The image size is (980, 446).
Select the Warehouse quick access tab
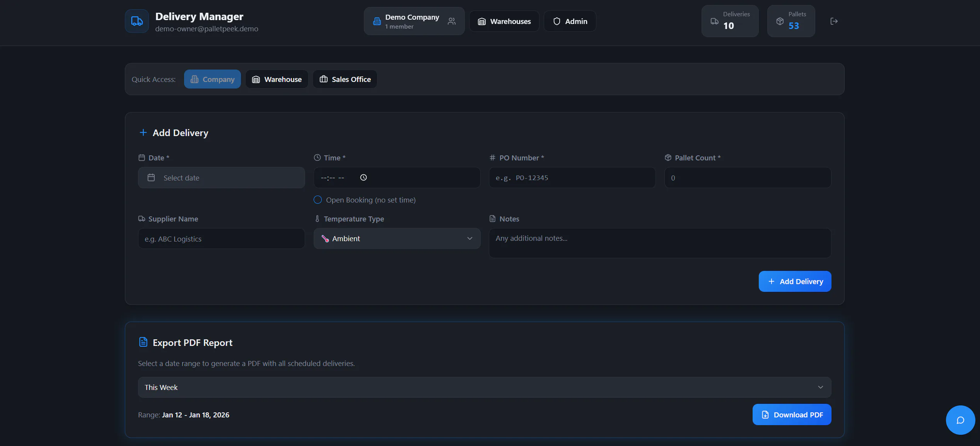277,79
